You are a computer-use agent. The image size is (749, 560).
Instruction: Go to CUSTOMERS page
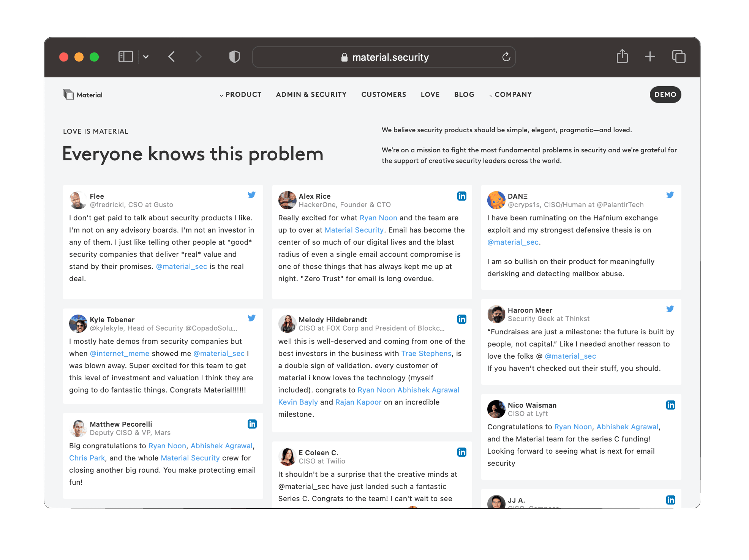pyautogui.click(x=384, y=95)
